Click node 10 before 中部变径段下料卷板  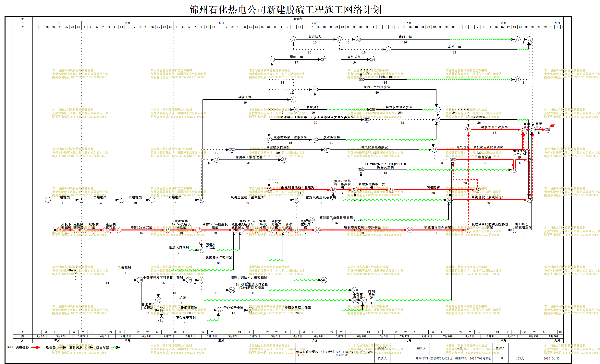click(x=140, y=280)
